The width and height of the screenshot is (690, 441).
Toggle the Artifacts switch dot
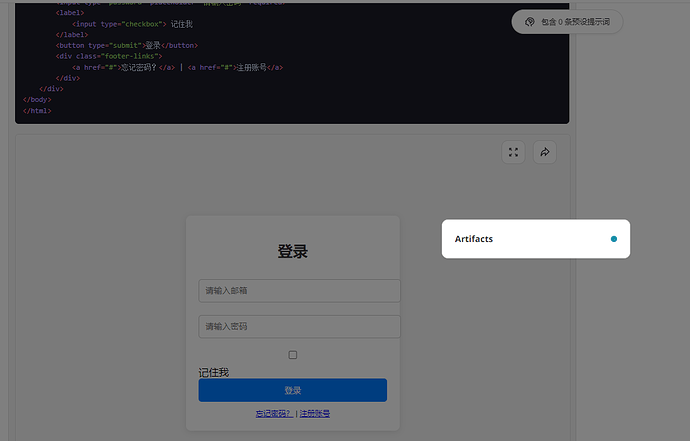pos(614,239)
